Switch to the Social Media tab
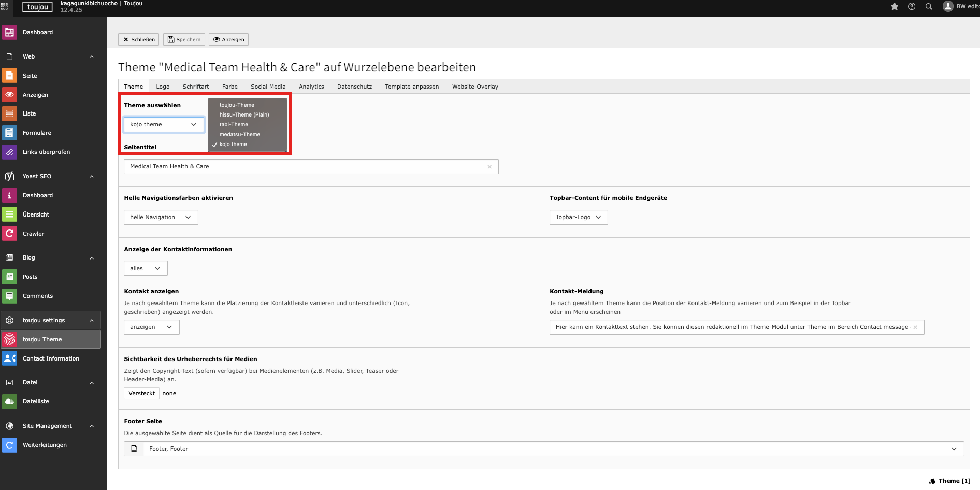This screenshot has width=980, height=490. click(268, 87)
